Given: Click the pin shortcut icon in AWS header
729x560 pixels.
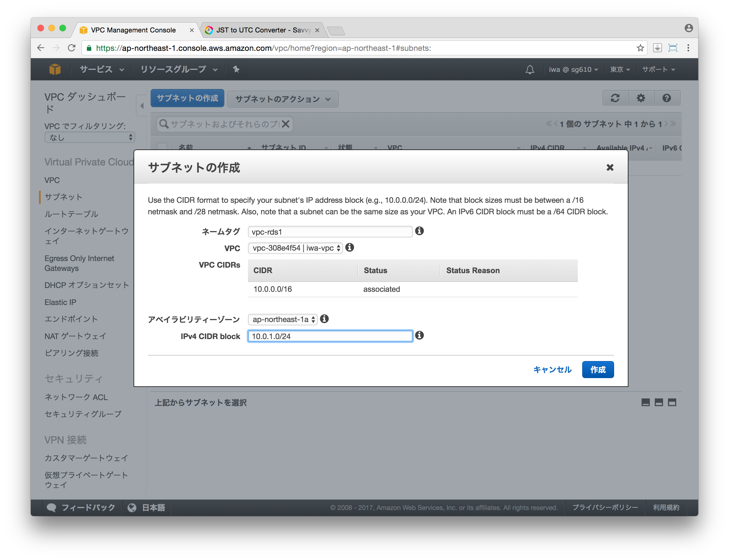Looking at the screenshot, I should (236, 69).
